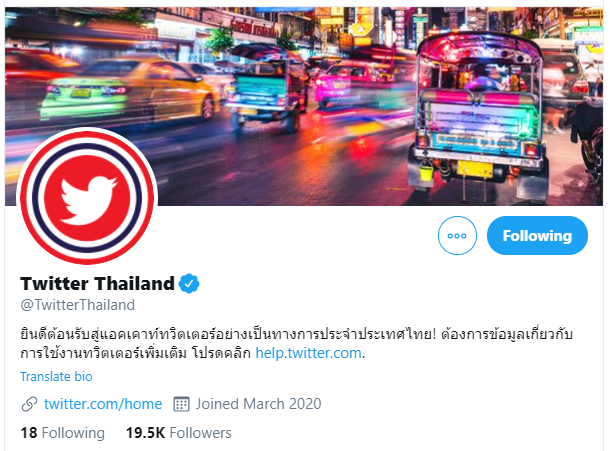
Task: Click the Following button to unfollow
Action: tap(537, 235)
